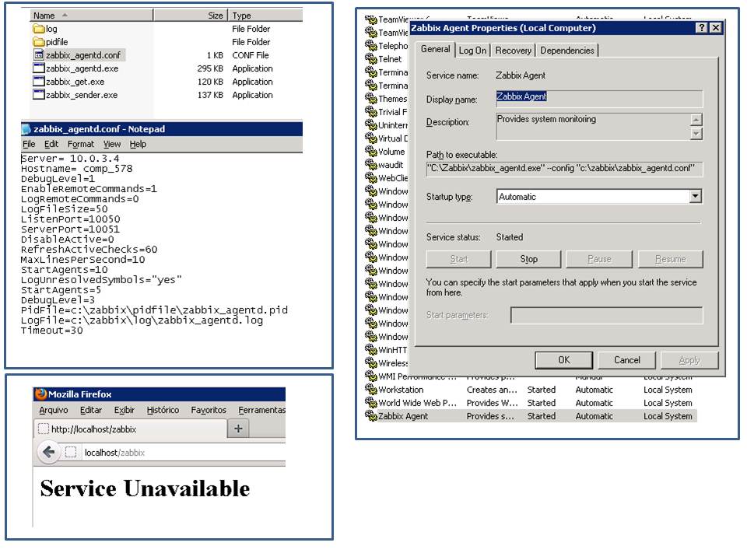Click the Mozilla Firefox logo icon
This screenshot has height=560, width=747.
tap(41, 394)
